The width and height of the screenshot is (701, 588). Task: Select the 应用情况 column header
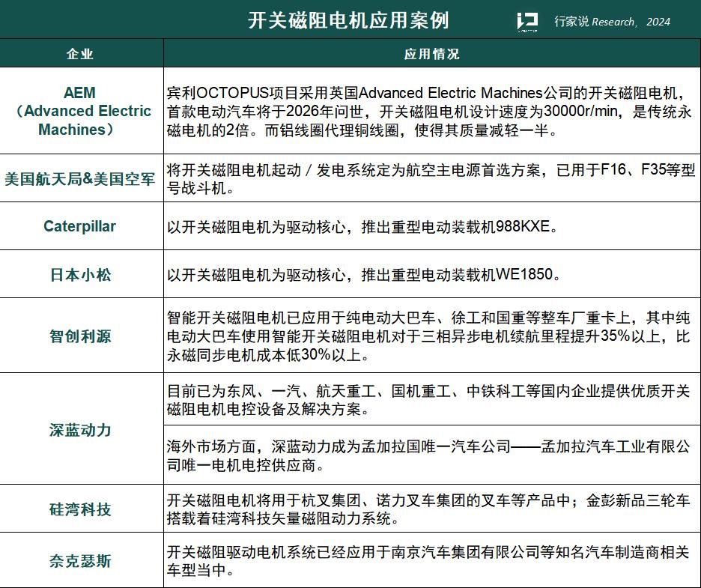(x=432, y=54)
